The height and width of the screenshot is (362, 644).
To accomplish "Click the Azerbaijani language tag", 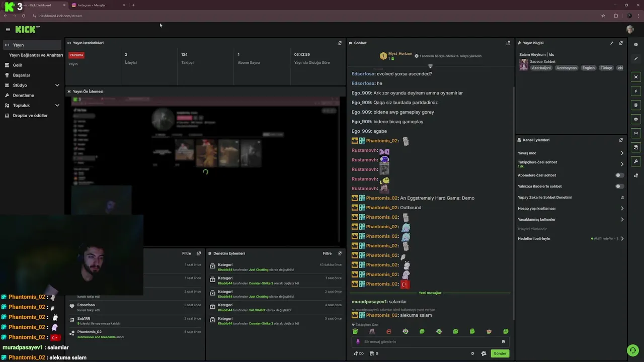I will [x=541, y=68].
